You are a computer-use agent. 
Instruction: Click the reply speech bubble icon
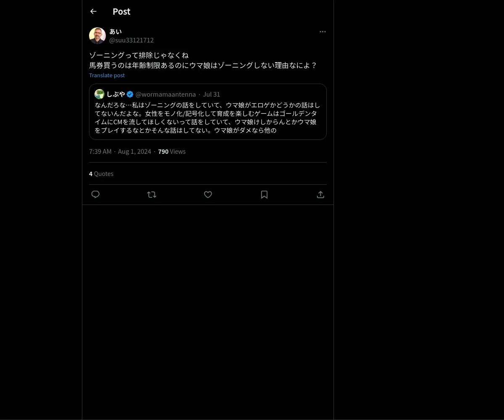click(95, 194)
